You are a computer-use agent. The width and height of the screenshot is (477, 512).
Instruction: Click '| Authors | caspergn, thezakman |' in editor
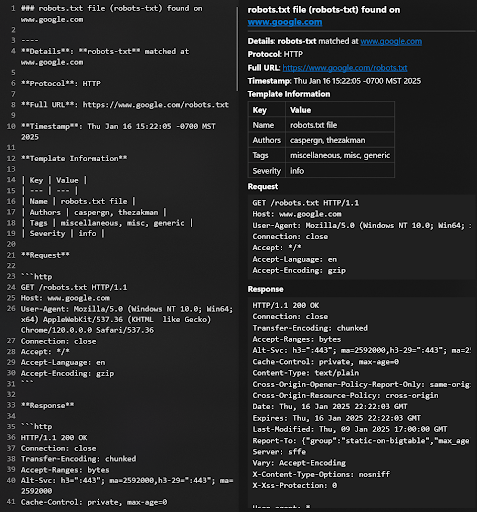(94, 212)
